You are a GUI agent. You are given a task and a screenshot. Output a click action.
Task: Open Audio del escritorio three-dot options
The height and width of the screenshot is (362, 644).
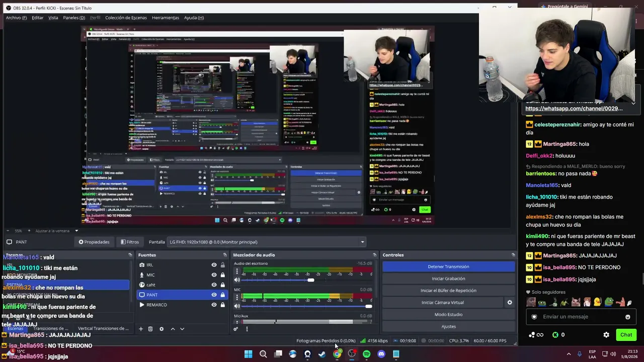(x=237, y=271)
